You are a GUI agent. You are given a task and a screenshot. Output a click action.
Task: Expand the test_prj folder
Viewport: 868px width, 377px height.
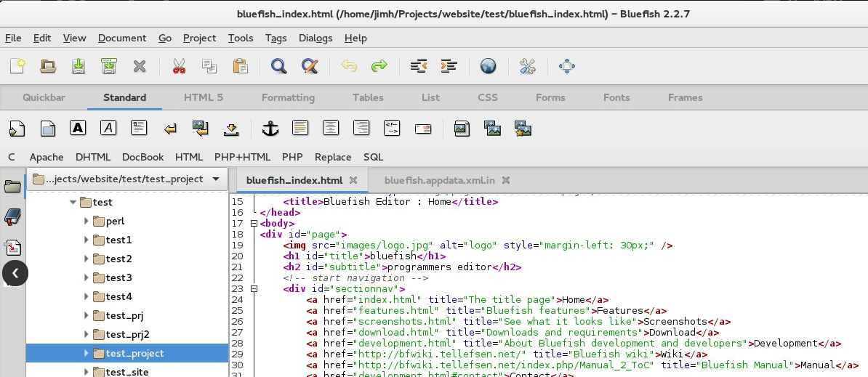coord(87,316)
